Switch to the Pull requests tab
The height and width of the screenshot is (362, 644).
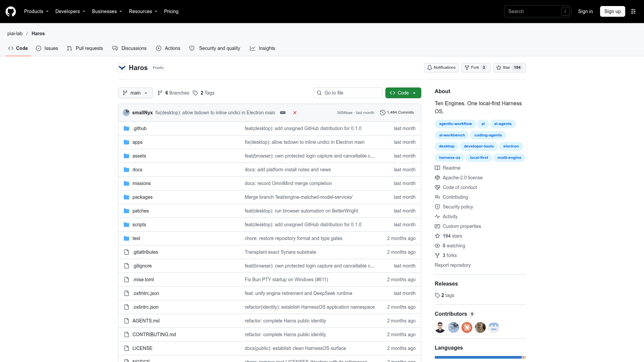point(85,48)
